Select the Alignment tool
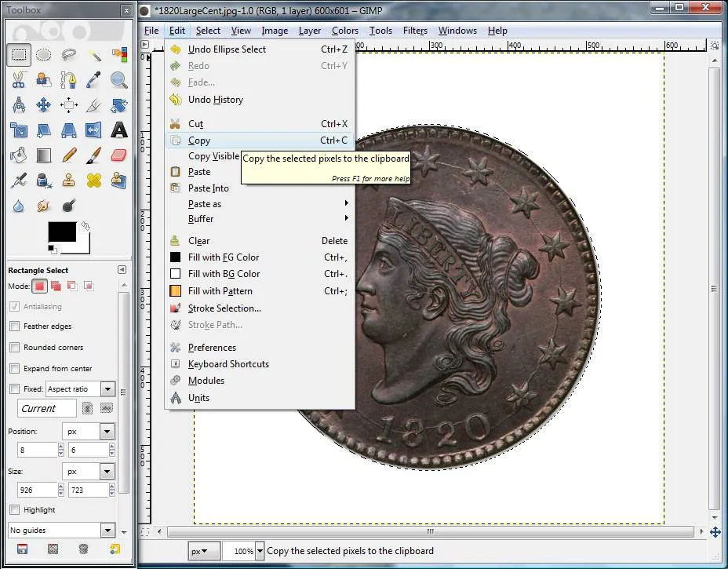Screen dimensions: 728x569 click(69, 105)
